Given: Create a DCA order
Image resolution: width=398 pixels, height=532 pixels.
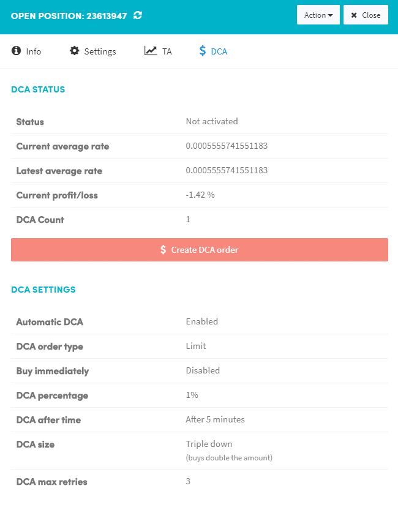Looking at the screenshot, I should 200,250.
